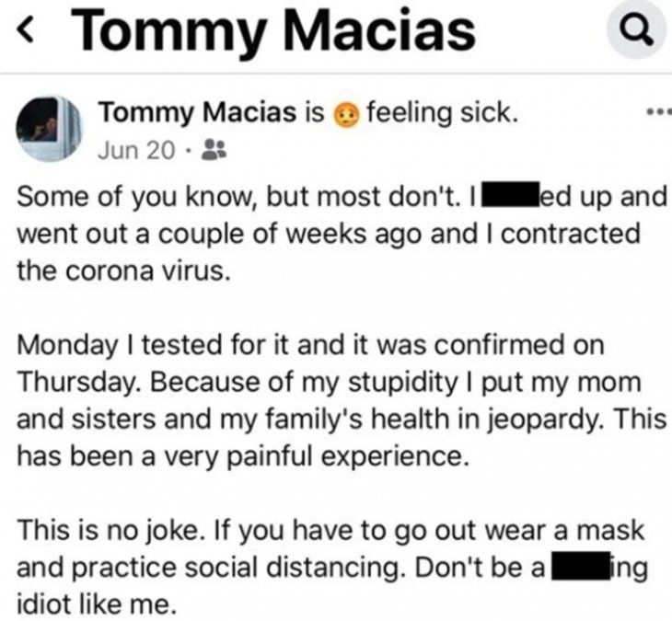Tap the line beginning "went out a couple"

pyautogui.click(x=327, y=235)
